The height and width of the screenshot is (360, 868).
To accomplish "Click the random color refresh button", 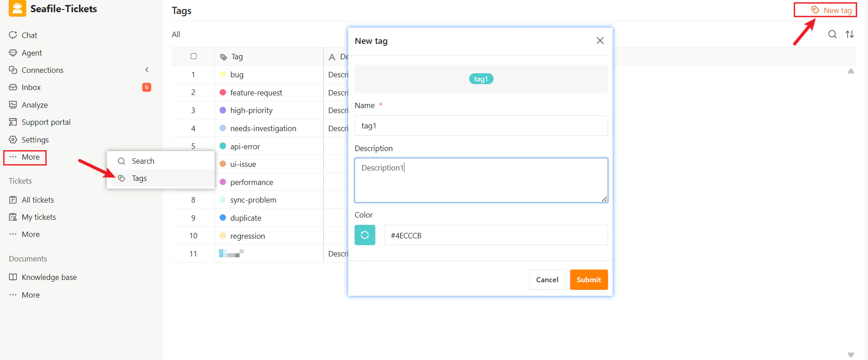I will pos(365,235).
